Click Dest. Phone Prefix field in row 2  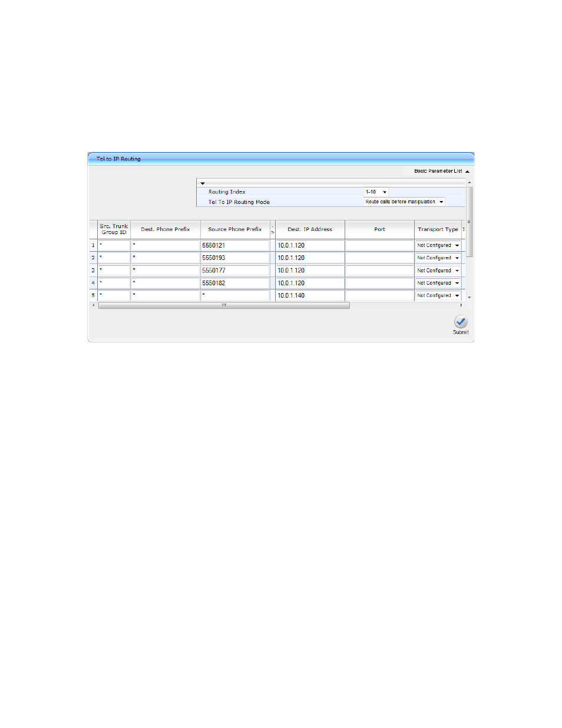(x=166, y=258)
